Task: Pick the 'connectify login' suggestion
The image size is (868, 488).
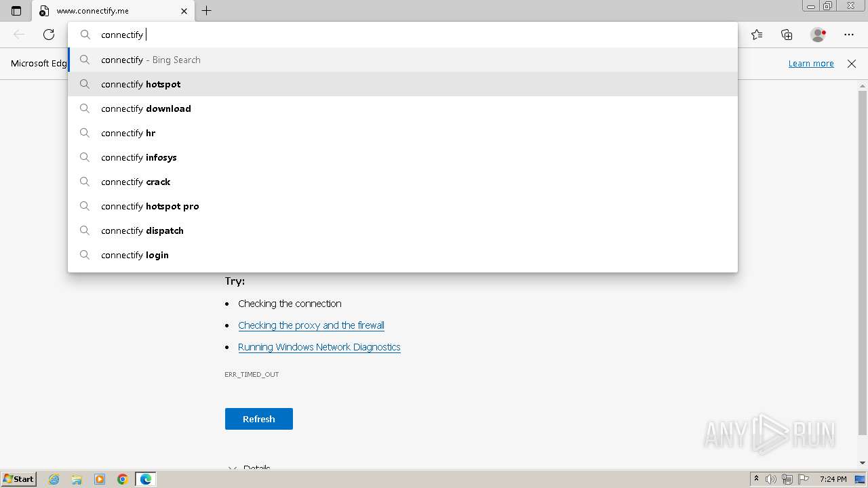Action: tap(403, 255)
